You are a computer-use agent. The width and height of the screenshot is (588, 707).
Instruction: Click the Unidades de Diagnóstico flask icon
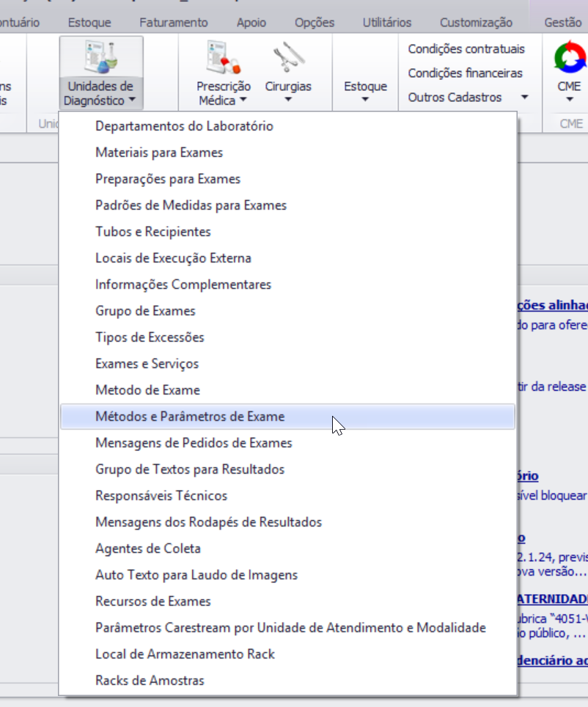(x=101, y=56)
